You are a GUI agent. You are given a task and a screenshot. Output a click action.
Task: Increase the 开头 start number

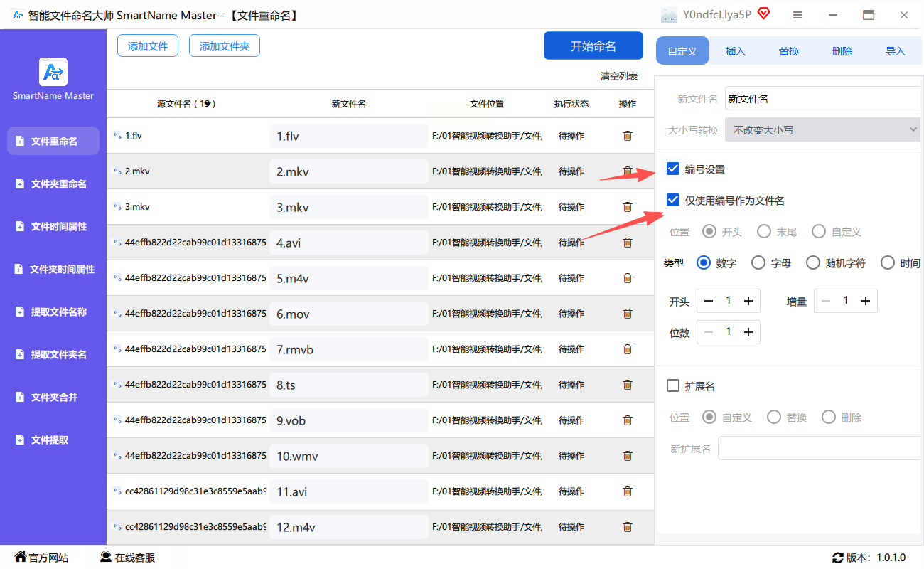[748, 302]
